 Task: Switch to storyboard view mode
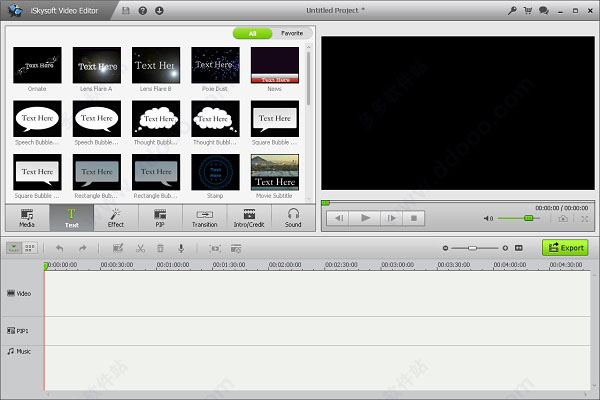[x=29, y=248]
